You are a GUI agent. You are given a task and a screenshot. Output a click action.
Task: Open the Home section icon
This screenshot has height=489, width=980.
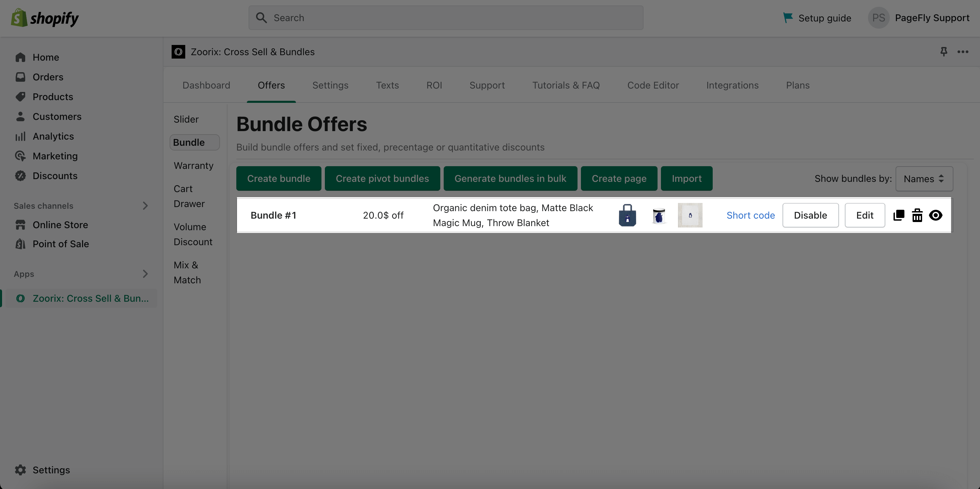pyautogui.click(x=20, y=57)
